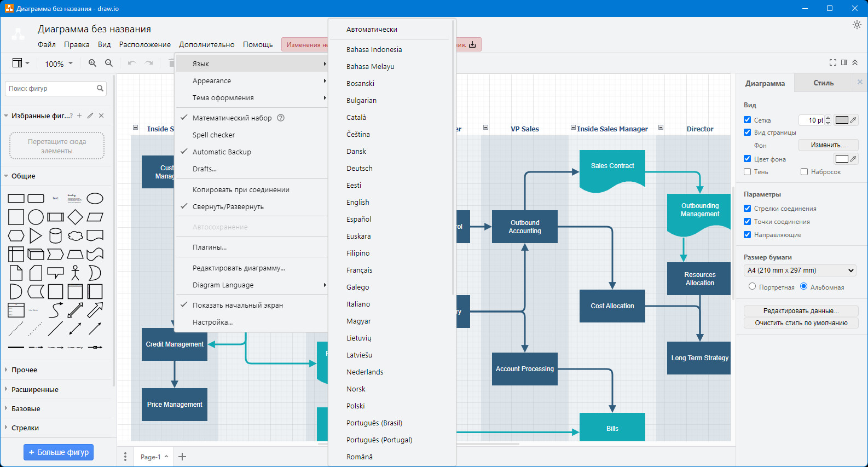Click Очистить стиль по умолчанию button
The width and height of the screenshot is (868, 467).
801,323
